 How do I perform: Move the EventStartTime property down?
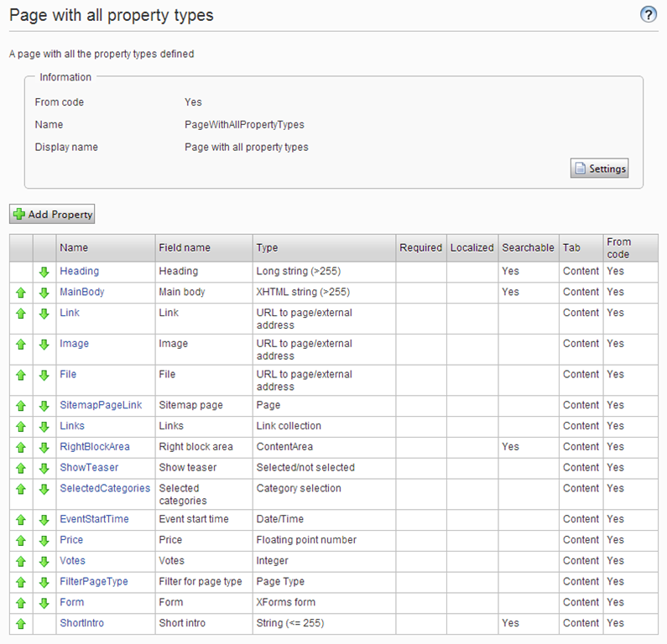coord(44,520)
